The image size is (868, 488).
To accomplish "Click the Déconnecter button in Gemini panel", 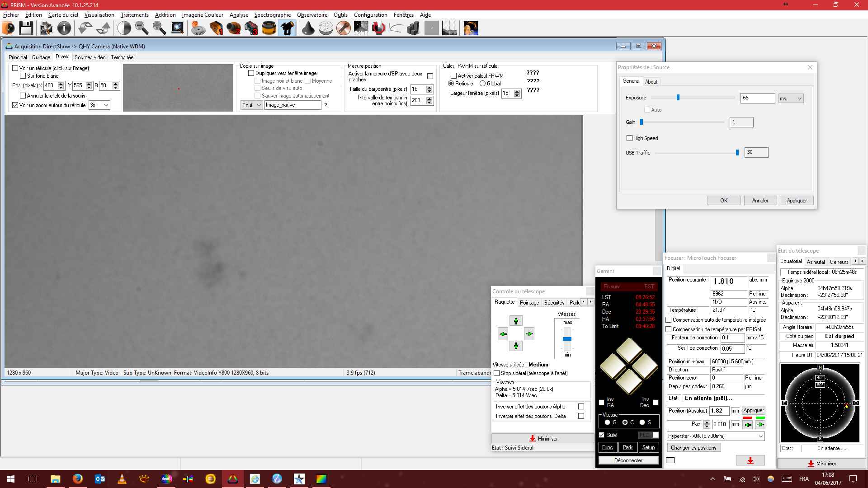I will [628, 460].
